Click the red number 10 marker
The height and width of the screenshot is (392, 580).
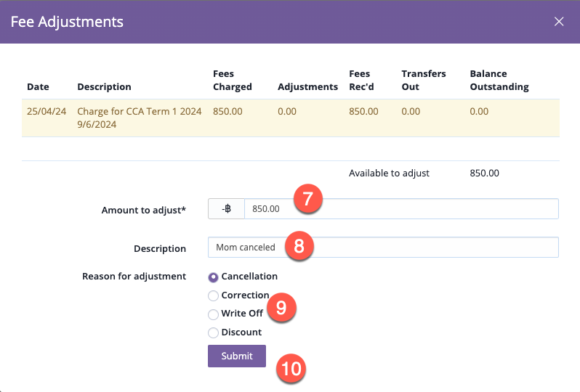coord(291,369)
